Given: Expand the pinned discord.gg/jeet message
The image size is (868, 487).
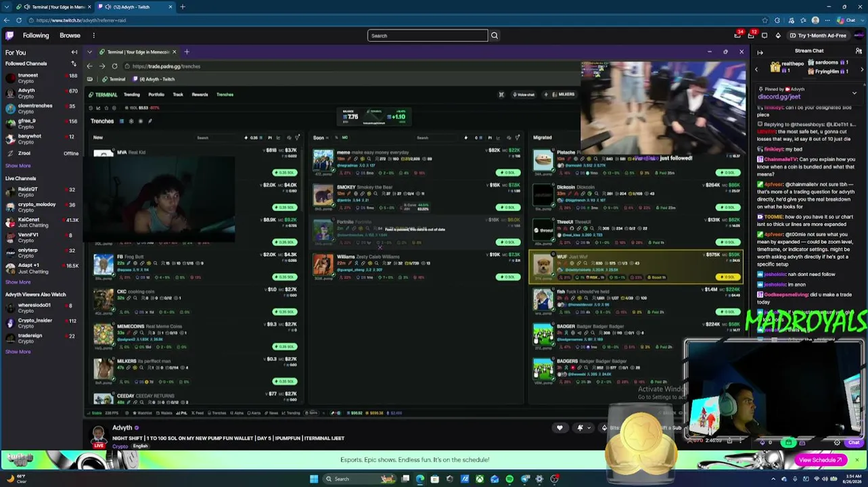Looking at the screenshot, I should [854, 93].
